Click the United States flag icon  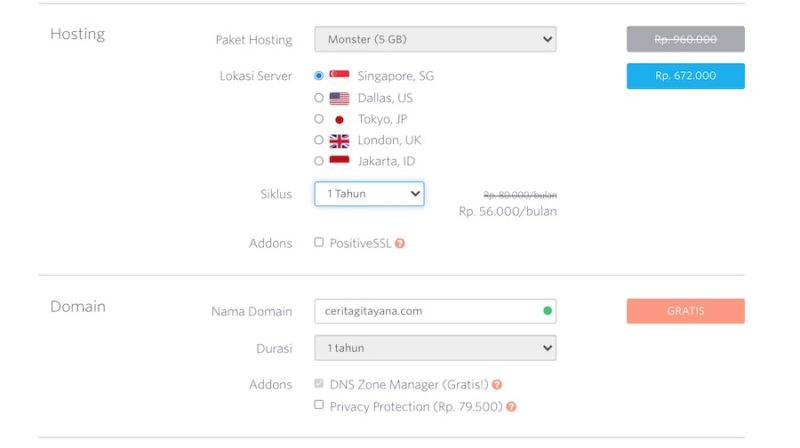(339, 98)
